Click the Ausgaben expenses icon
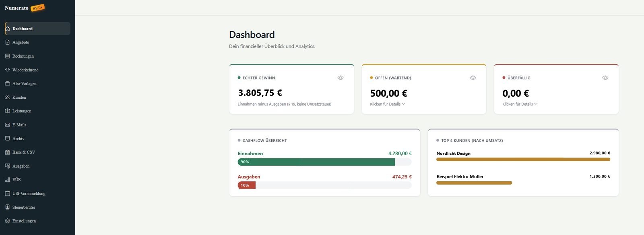This screenshot has width=644, height=235. 7,166
